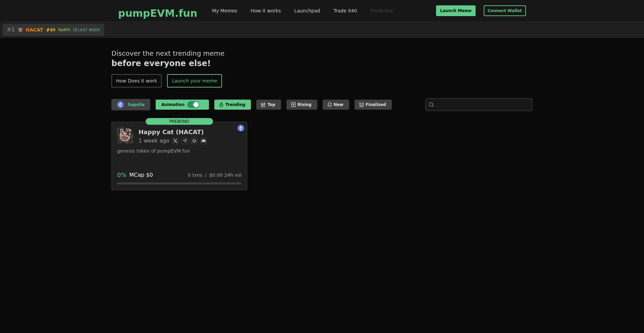Viewport: 644px width, 333px height.
Task: Open the website globe icon on Happy Cat card
Action: click(194, 141)
